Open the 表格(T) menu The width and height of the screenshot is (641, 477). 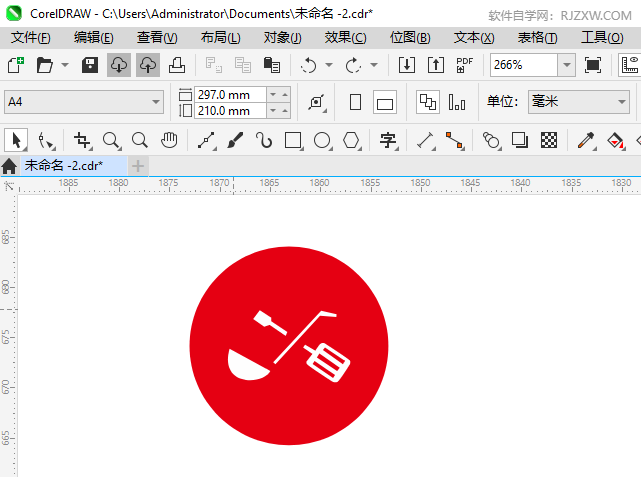537,38
